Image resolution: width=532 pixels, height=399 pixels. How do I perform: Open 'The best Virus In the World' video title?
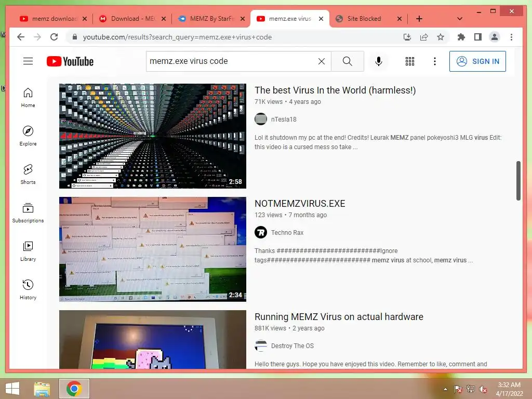tap(335, 90)
